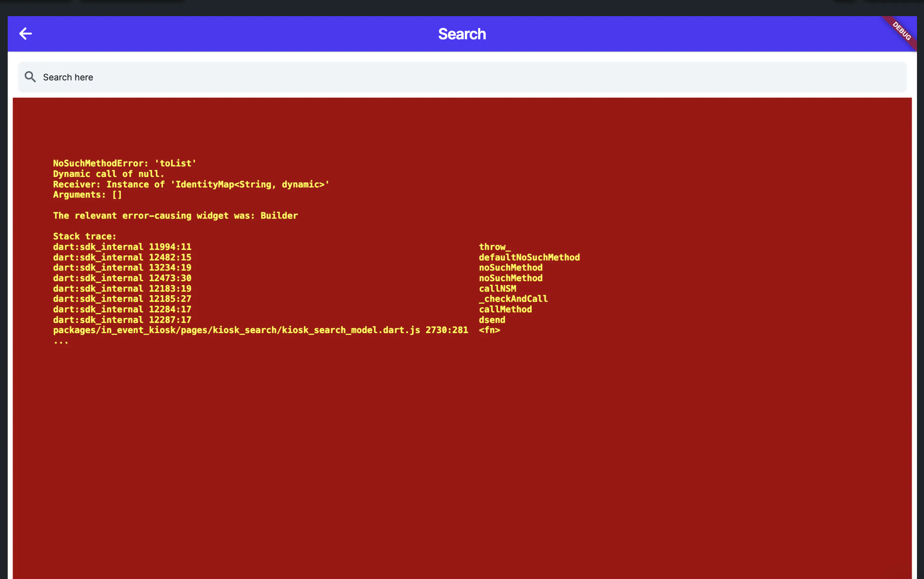Click the back arrow in header
Image resolution: width=924 pixels, height=579 pixels.
(25, 34)
